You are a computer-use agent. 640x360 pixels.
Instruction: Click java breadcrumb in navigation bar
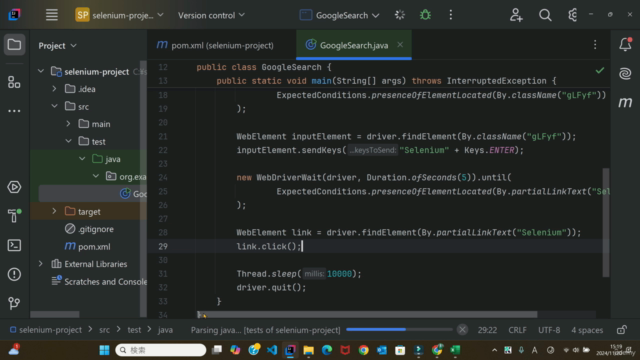(165, 330)
